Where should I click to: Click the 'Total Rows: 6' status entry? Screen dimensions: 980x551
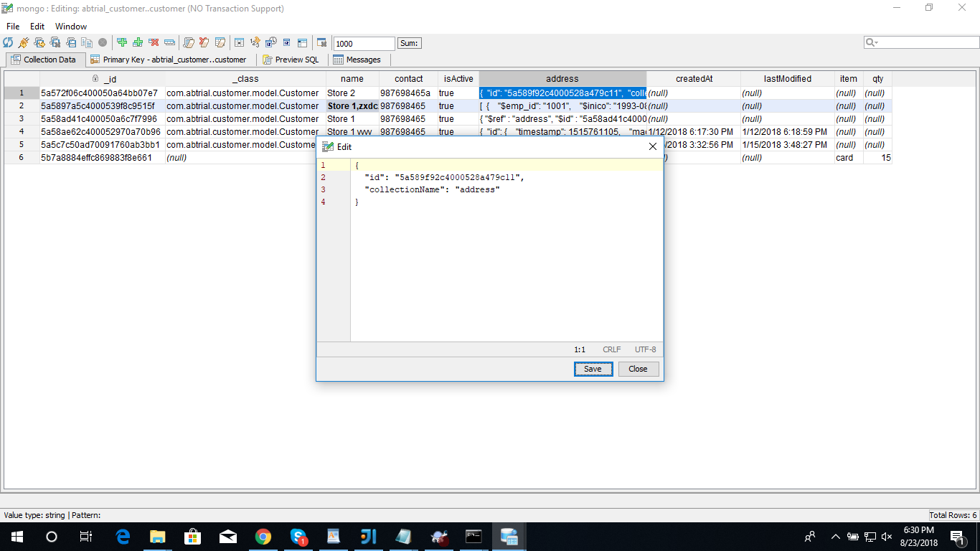(x=953, y=515)
